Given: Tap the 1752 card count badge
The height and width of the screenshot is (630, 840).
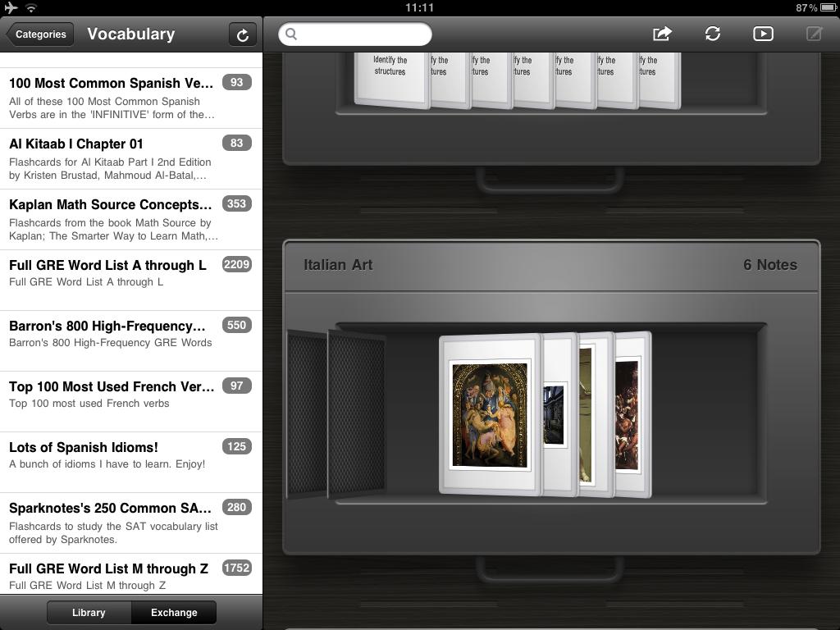Looking at the screenshot, I should [x=237, y=568].
